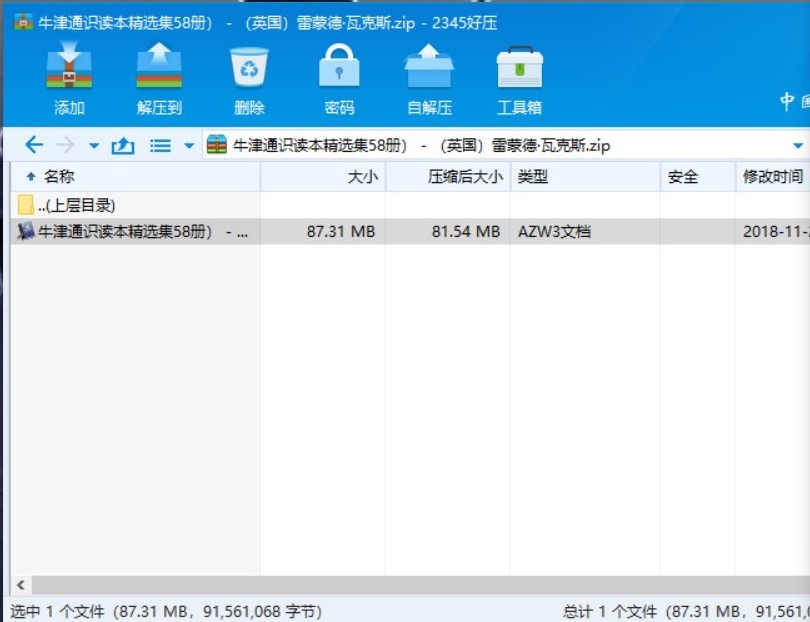Click the 87.31 MB size cell

(x=341, y=231)
